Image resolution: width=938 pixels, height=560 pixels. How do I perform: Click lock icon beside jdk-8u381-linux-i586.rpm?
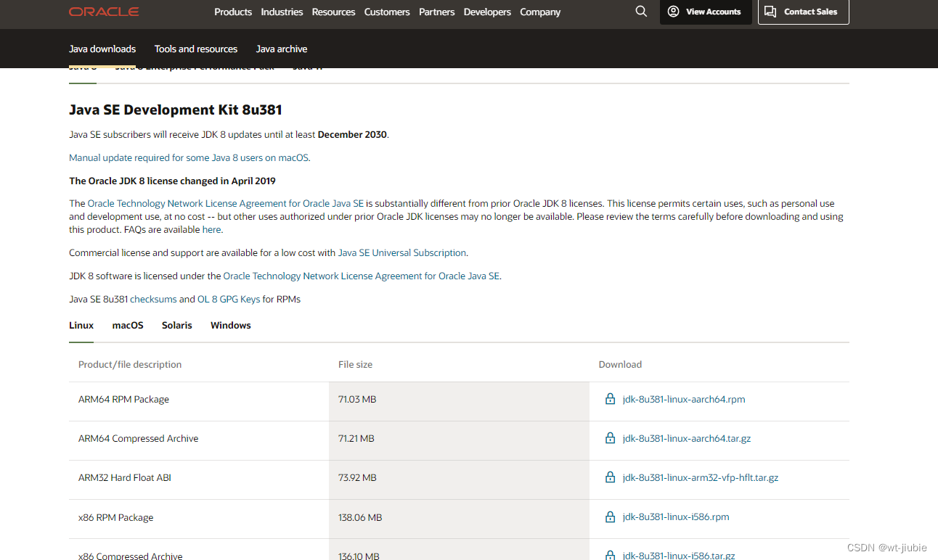(x=611, y=517)
